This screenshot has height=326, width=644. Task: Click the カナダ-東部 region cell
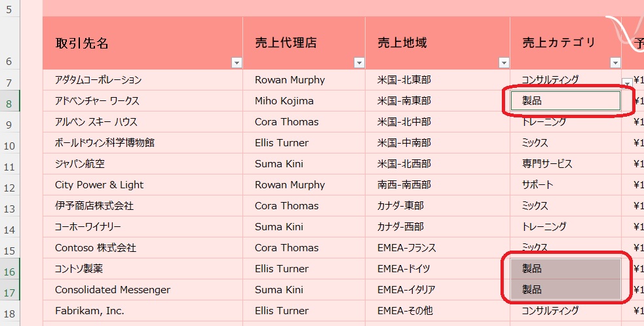pyautogui.click(x=438, y=205)
